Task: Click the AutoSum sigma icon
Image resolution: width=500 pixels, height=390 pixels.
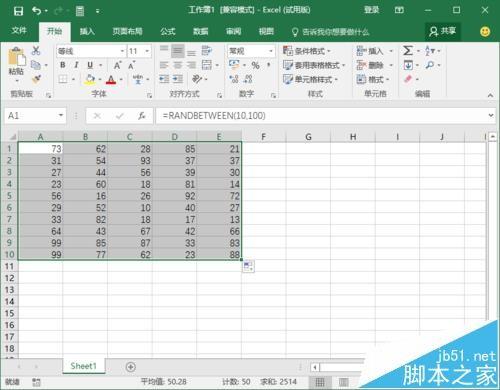Action: point(408,51)
